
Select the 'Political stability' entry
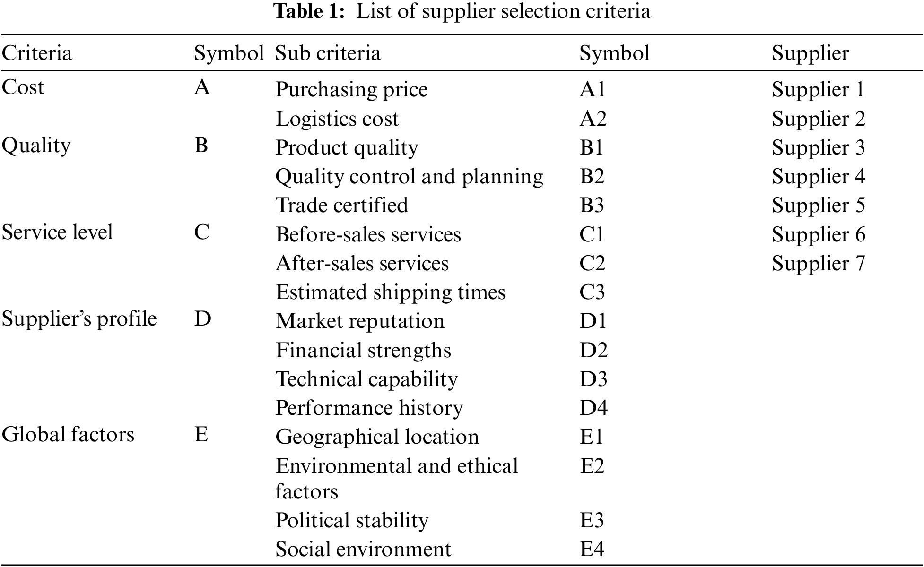pos(352,521)
